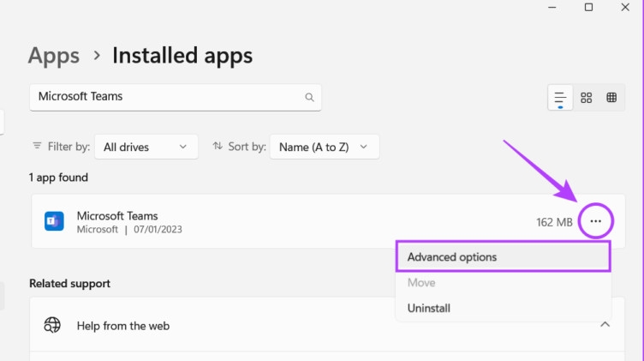Screen dimensions: 644x361
Task: Click the Help from the web globe icon
Action: click(x=52, y=325)
